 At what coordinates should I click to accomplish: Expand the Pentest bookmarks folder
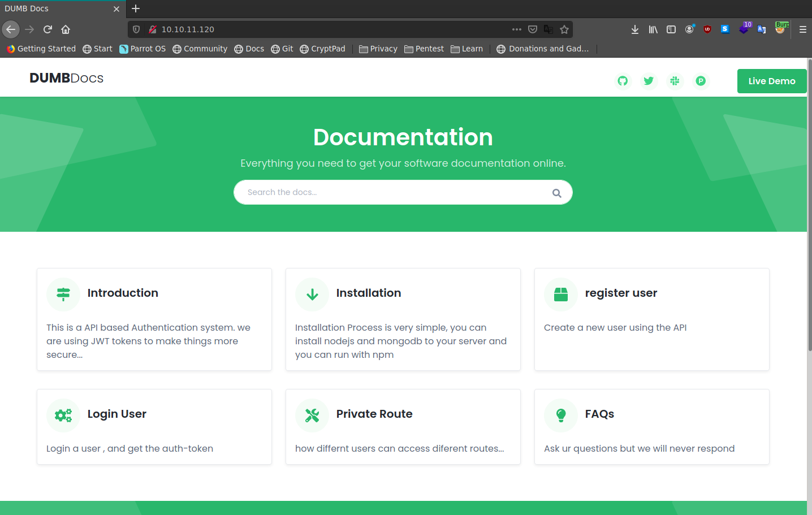pyautogui.click(x=424, y=49)
